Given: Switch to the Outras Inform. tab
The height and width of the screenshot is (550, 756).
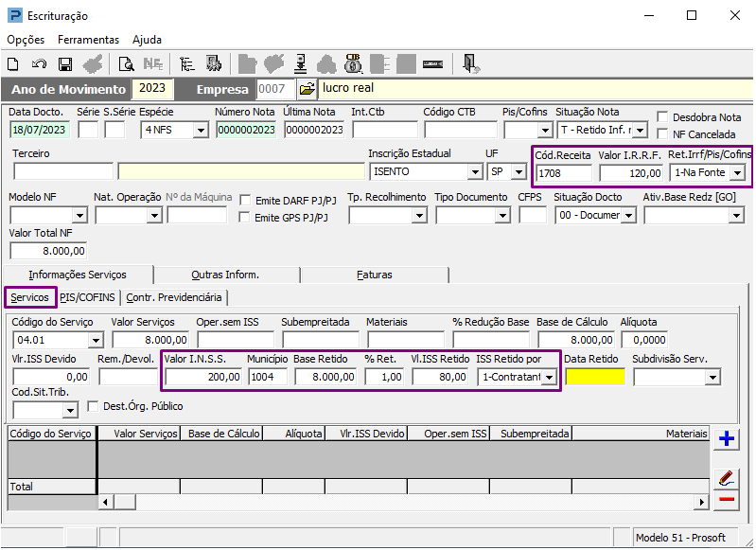Looking at the screenshot, I should [225, 275].
